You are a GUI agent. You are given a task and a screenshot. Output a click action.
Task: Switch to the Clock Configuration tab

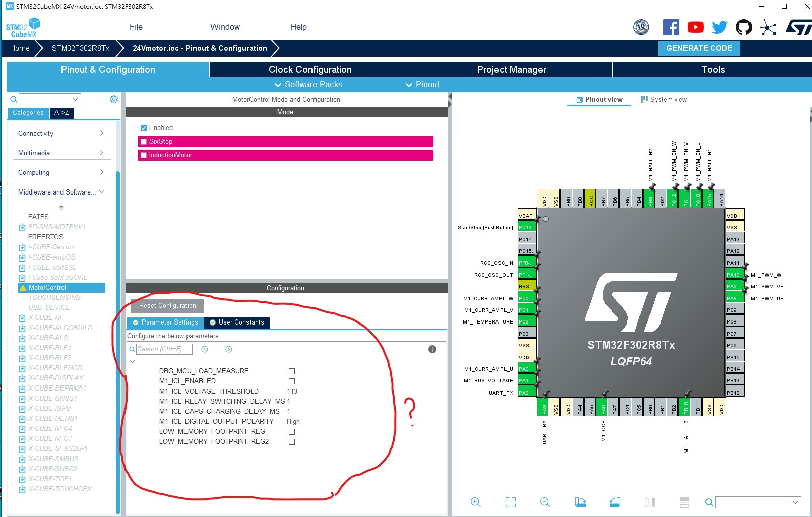click(x=309, y=69)
